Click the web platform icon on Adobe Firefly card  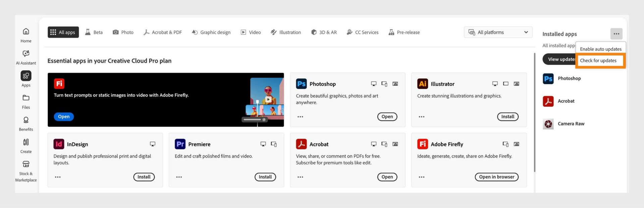517,144
